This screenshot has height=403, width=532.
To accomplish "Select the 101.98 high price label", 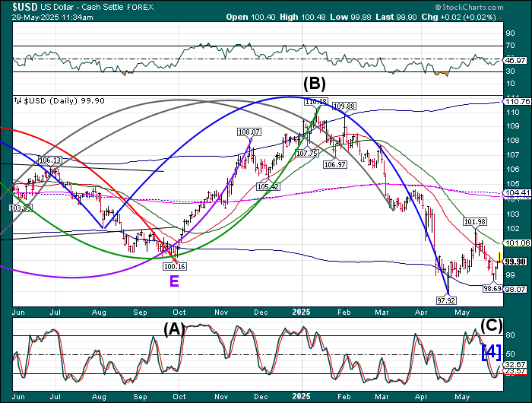I will pyautogui.click(x=474, y=221).
